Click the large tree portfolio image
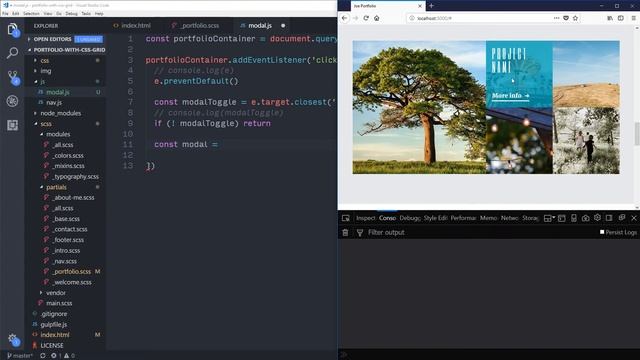 click(x=419, y=107)
